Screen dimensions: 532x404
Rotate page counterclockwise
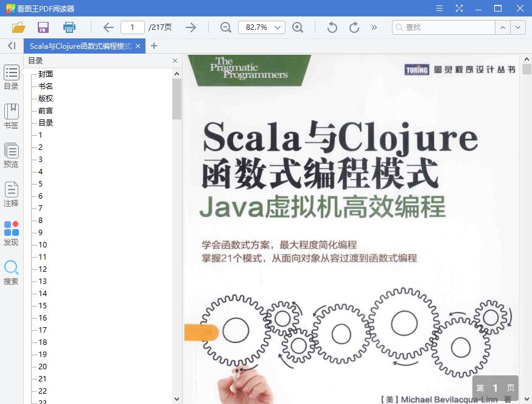tap(332, 27)
